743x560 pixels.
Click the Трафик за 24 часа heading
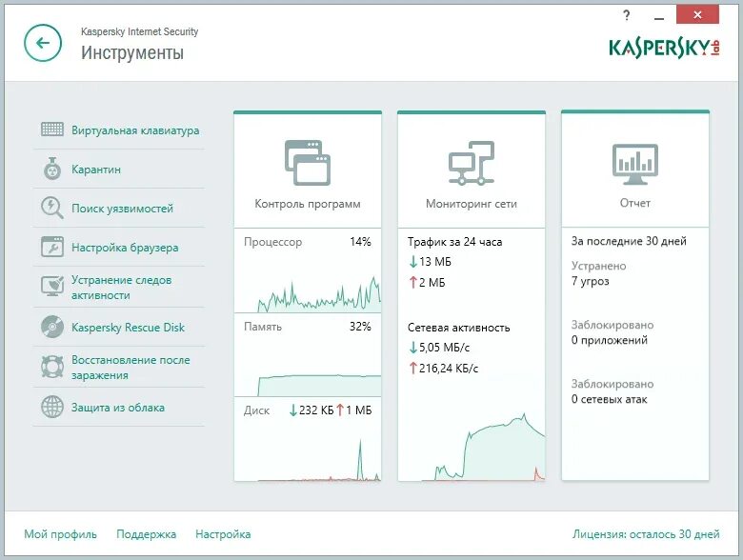[455, 242]
